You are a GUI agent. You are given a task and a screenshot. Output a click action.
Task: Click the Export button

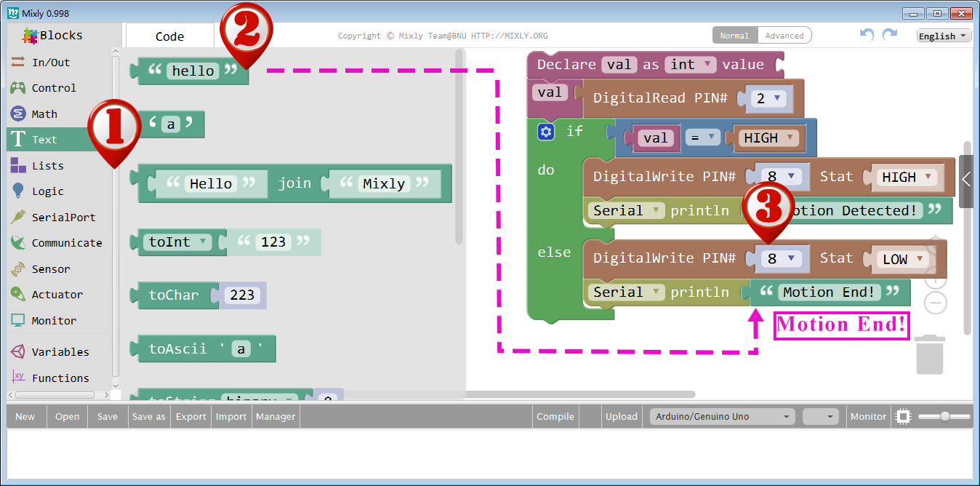click(x=191, y=417)
